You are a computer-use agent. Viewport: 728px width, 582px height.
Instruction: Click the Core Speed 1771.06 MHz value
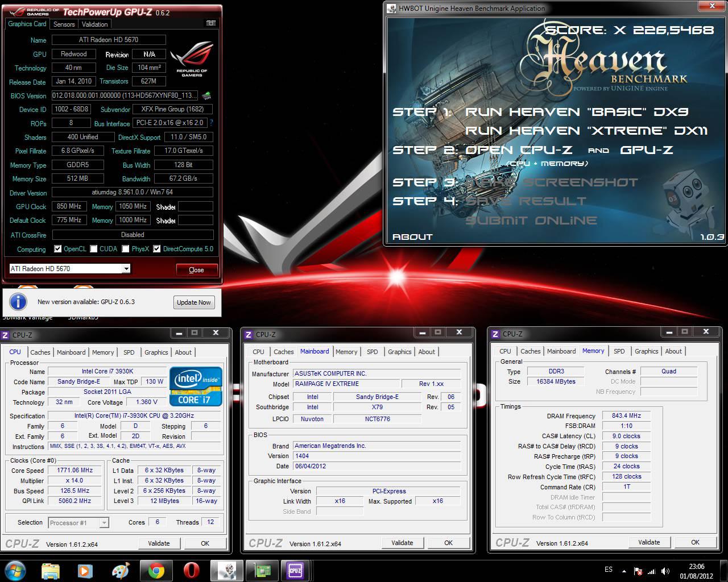click(x=75, y=471)
